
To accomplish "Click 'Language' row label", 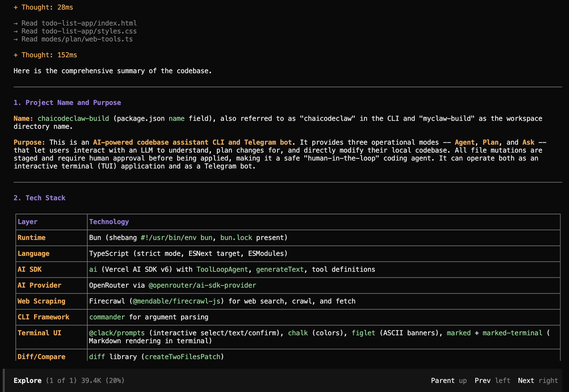I will click(34, 254).
